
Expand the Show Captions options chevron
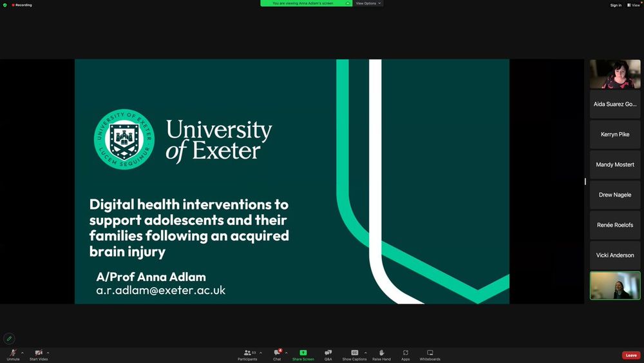click(x=366, y=353)
